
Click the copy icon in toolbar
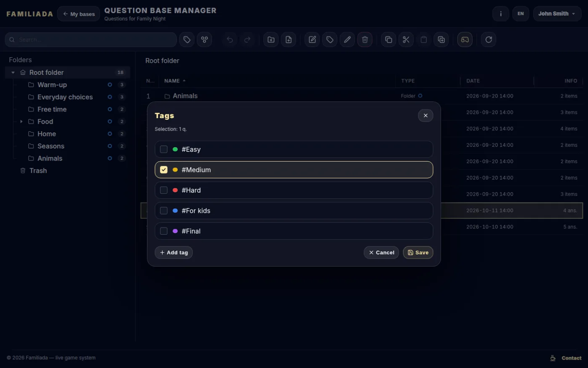(x=388, y=40)
